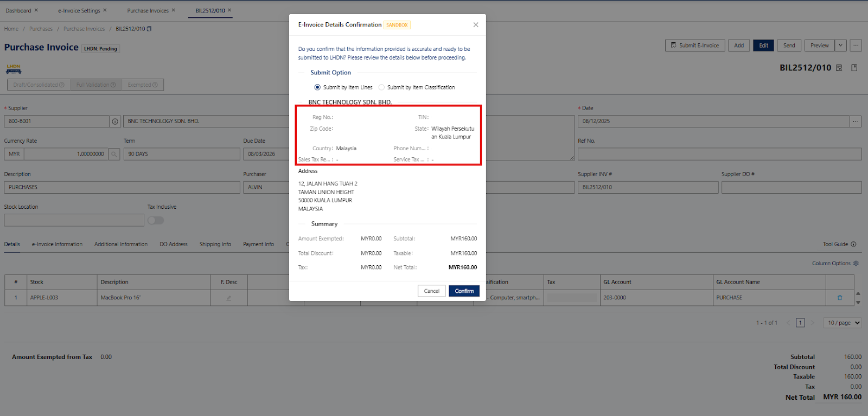868x416 pixels.
Task: Click the Supplier INV # field
Action: tap(648, 187)
